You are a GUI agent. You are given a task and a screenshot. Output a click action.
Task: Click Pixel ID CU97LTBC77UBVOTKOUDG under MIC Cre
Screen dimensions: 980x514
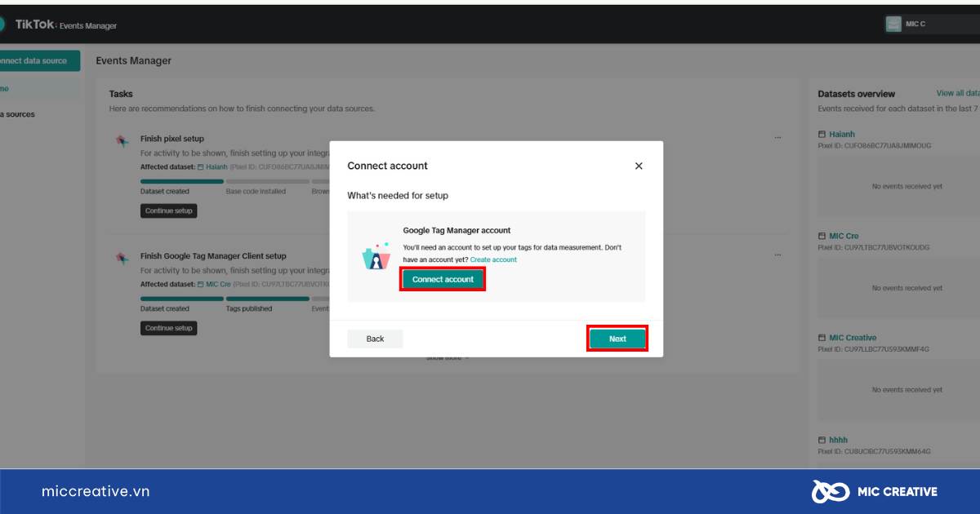874,247
